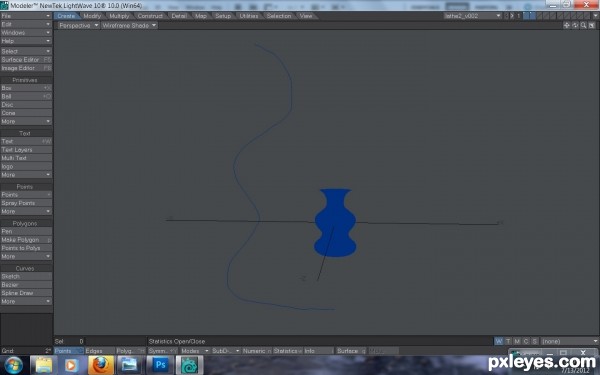Open the File dropdown menu
Screen dimensions: 600x375
26,16
